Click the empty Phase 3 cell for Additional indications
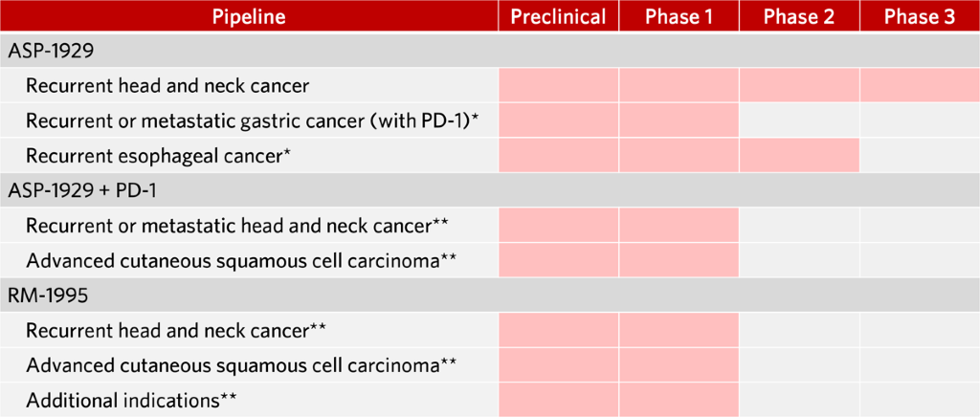 (x=920, y=399)
